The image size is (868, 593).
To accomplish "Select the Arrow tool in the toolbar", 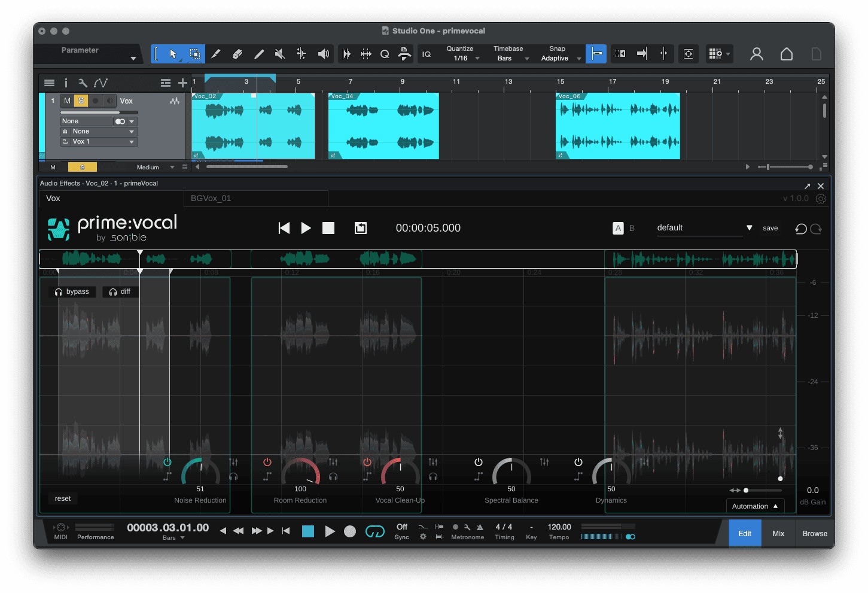I will coord(173,53).
